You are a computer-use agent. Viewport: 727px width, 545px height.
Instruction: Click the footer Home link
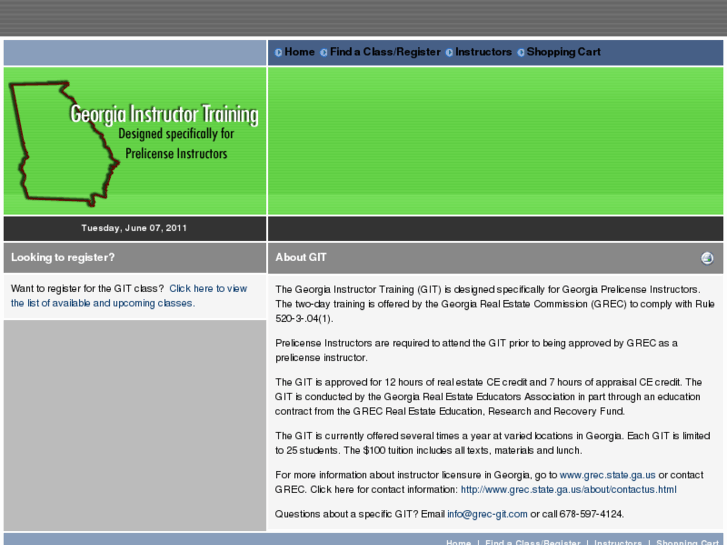(458, 542)
